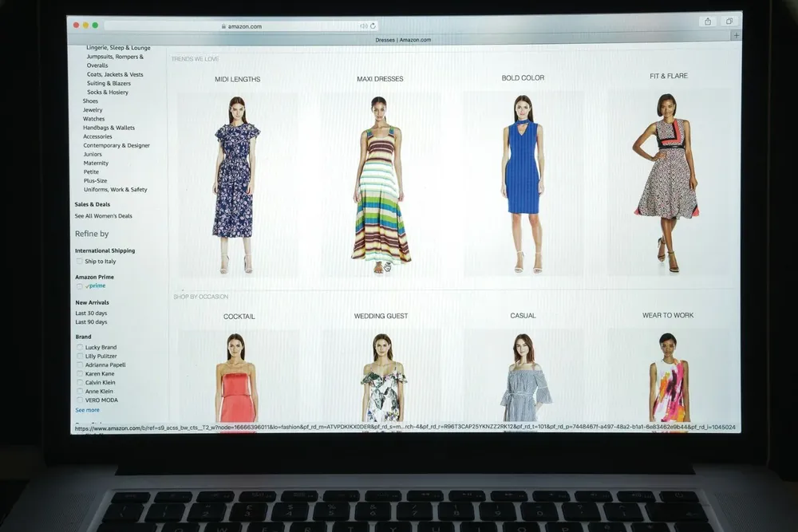
Task: Open the Handbags & Wallets category
Action: click(109, 128)
